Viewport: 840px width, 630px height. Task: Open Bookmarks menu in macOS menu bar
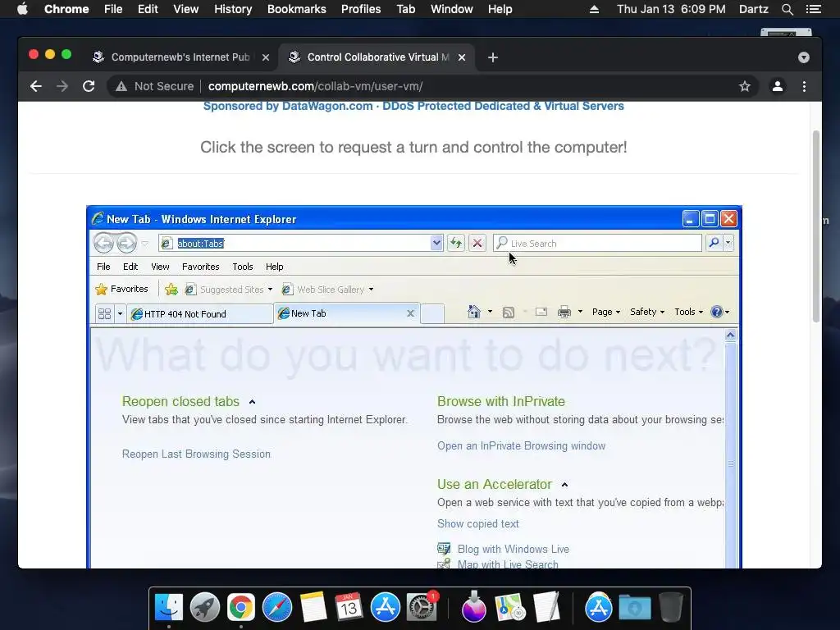tap(297, 9)
